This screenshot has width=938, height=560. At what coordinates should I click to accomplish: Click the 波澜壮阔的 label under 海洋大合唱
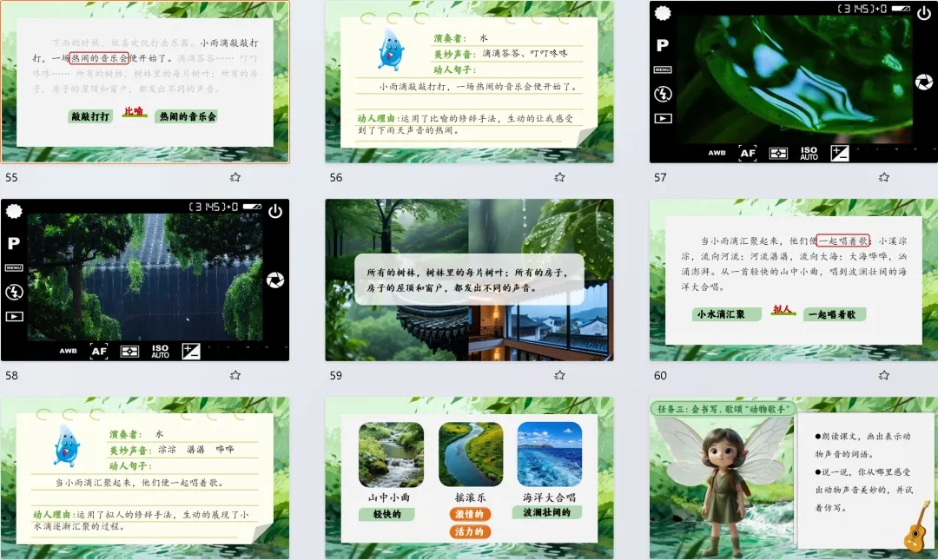click(547, 512)
